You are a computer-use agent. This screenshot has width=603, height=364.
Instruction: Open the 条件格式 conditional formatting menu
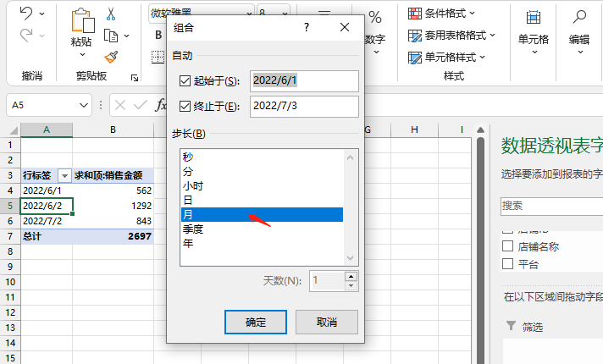441,14
